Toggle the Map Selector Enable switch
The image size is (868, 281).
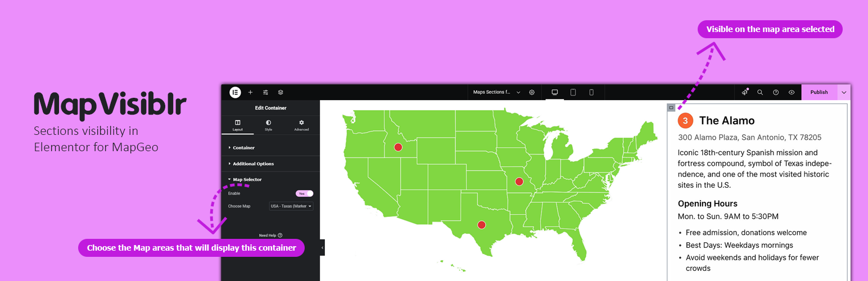click(x=304, y=193)
